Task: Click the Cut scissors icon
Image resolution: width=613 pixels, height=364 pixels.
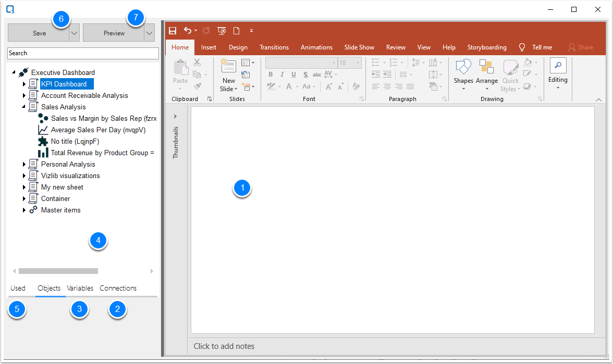Action: [x=197, y=62]
